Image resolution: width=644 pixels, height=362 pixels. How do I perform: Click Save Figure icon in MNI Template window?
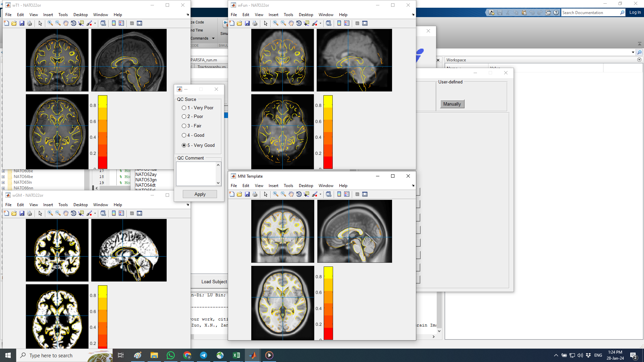[x=247, y=194]
